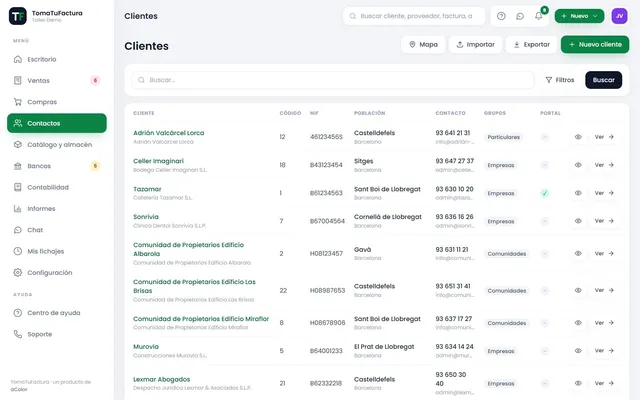Click El Prat de Llobregat cell
Viewport: 640px width, 400px height.
pos(384,347)
